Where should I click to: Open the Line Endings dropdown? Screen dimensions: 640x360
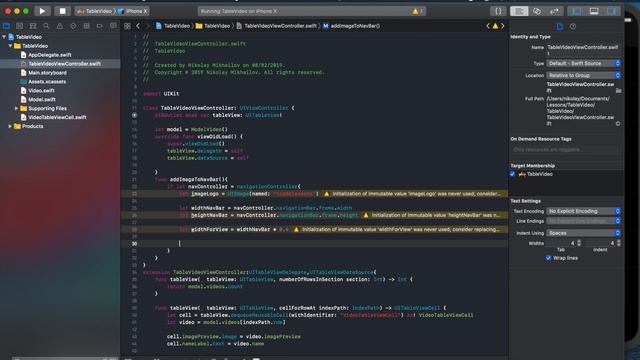[x=584, y=221]
